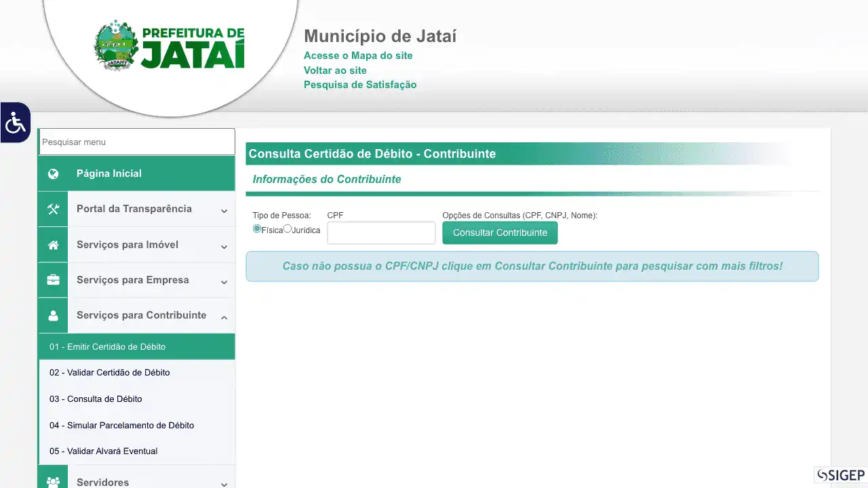
Task: Expand the Serviços para Empresa chevron
Action: click(224, 282)
